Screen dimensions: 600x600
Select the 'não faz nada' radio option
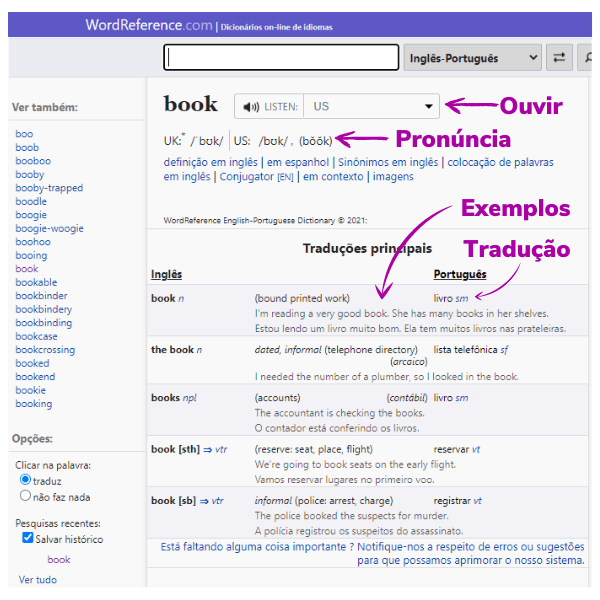point(26,496)
